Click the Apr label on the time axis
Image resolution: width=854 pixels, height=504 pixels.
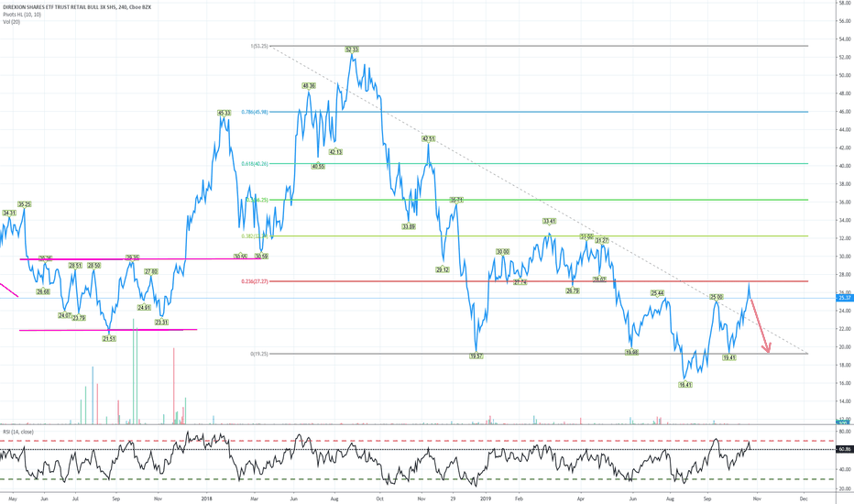tap(581, 498)
